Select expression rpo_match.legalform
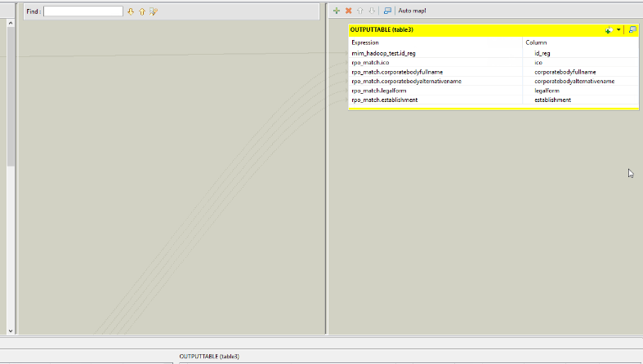 point(379,91)
